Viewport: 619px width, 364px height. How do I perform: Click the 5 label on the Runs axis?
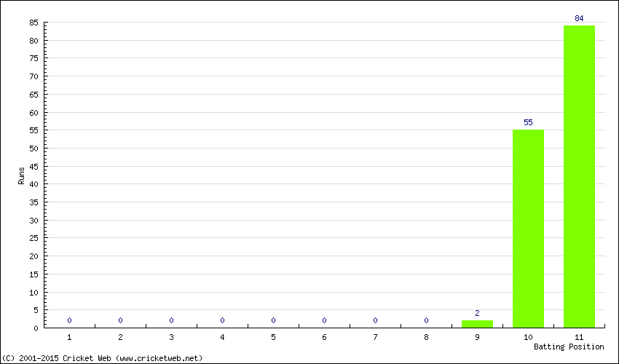36,310
